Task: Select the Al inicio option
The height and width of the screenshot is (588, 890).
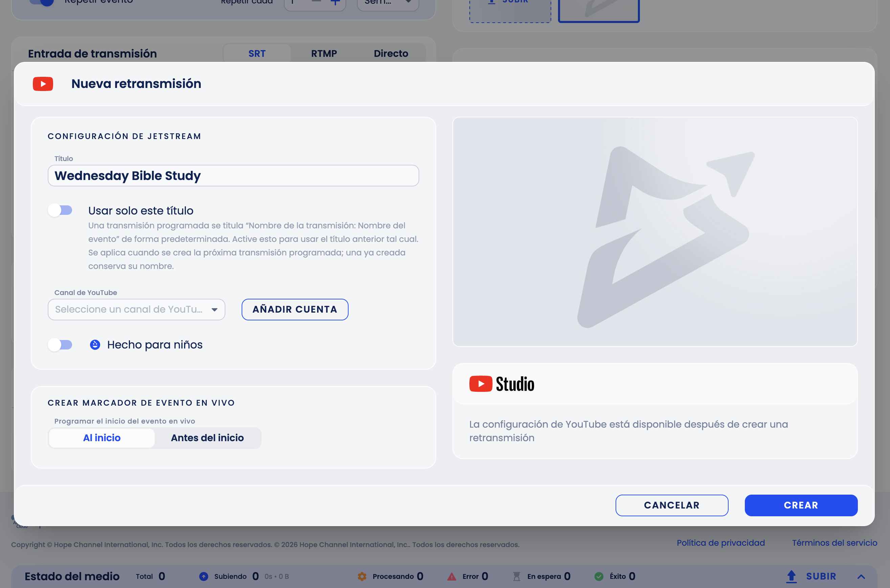Action: (x=102, y=438)
